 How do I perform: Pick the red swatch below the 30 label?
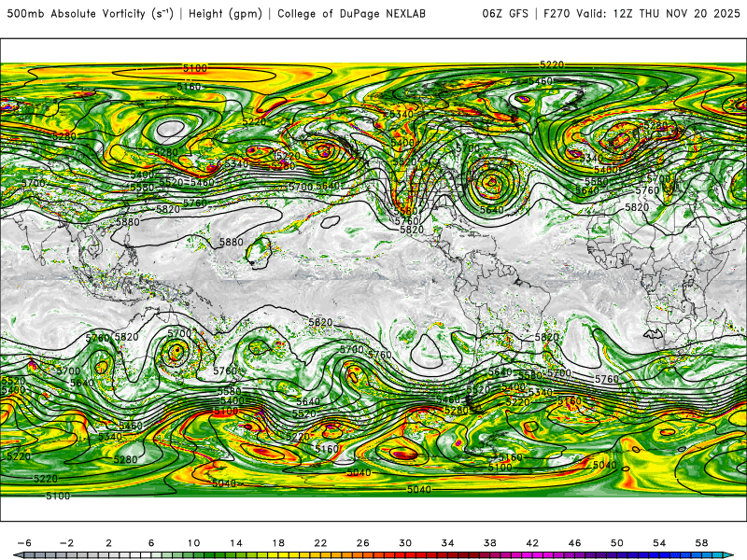tap(408, 555)
